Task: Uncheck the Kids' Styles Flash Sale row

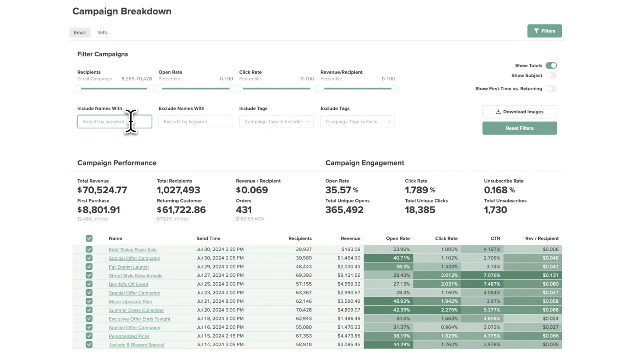Action: click(x=89, y=249)
